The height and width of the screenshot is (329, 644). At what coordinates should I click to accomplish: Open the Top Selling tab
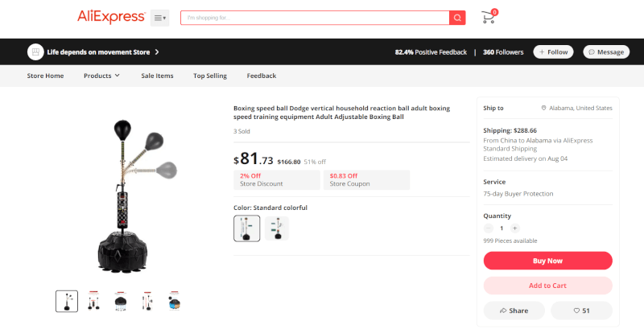pos(210,76)
